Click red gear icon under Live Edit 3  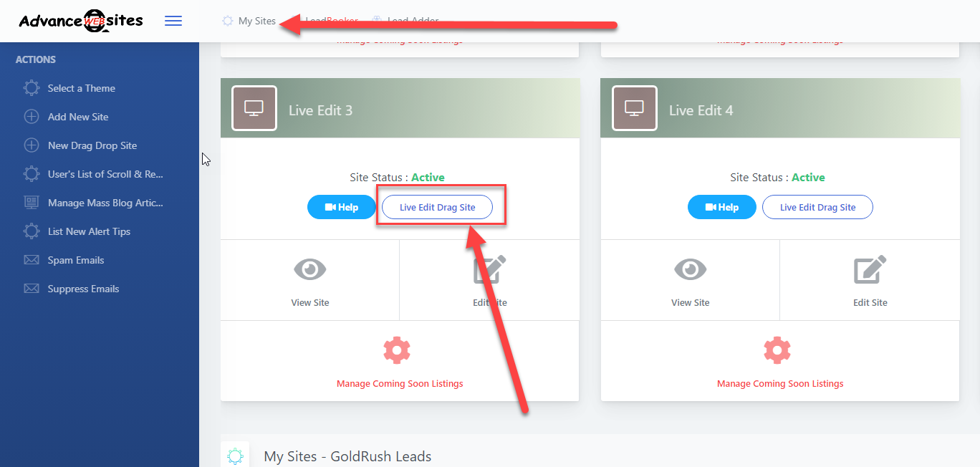[397, 350]
